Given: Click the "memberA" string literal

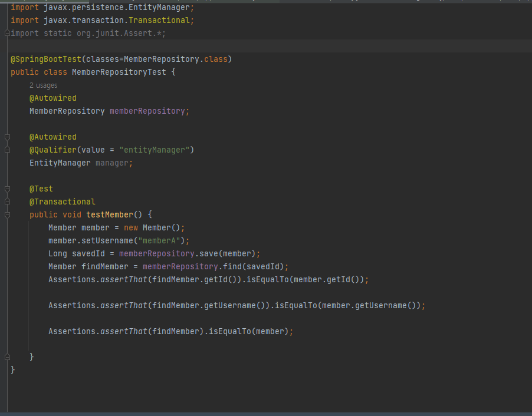Looking at the screenshot, I should [159, 241].
